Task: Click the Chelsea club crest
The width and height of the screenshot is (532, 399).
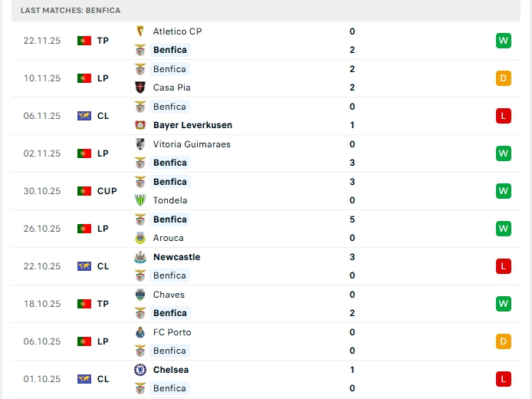Action: (x=140, y=370)
